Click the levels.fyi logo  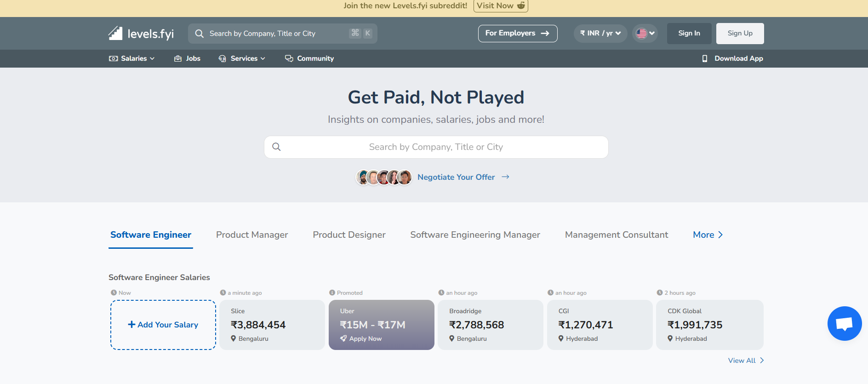(x=141, y=33)
